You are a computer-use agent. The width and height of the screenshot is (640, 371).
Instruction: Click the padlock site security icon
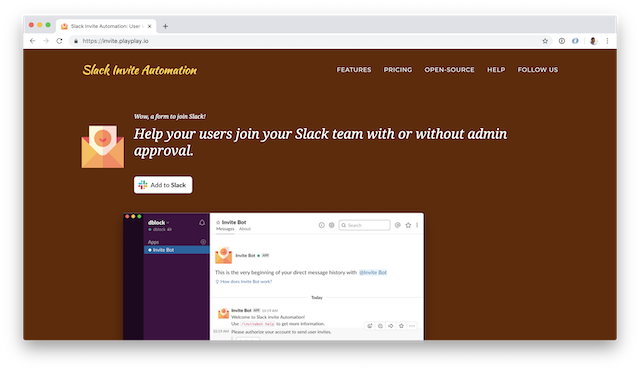[x=76, y=41]
